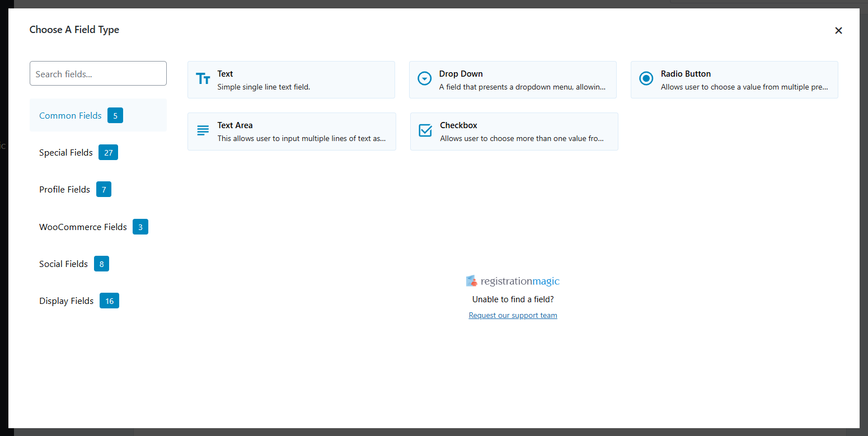Screen dimensions: 868x436
Task: Open the Special Fields category
Action: pyautogui.click(x=98, y=152)
